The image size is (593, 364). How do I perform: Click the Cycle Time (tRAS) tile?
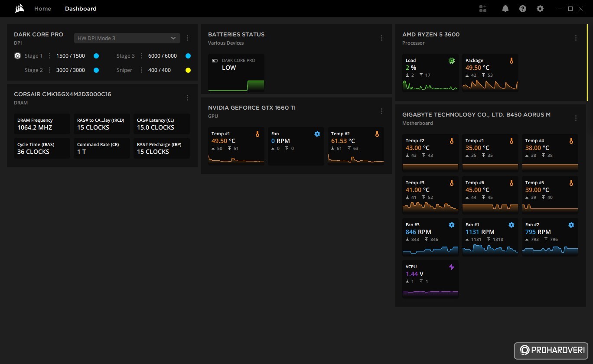[x=42, y=148]
